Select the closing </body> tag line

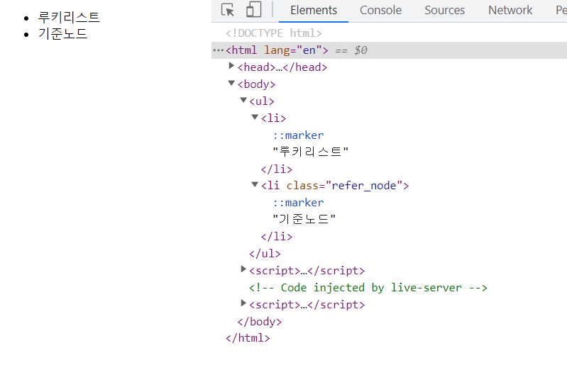tap(259, 322)
